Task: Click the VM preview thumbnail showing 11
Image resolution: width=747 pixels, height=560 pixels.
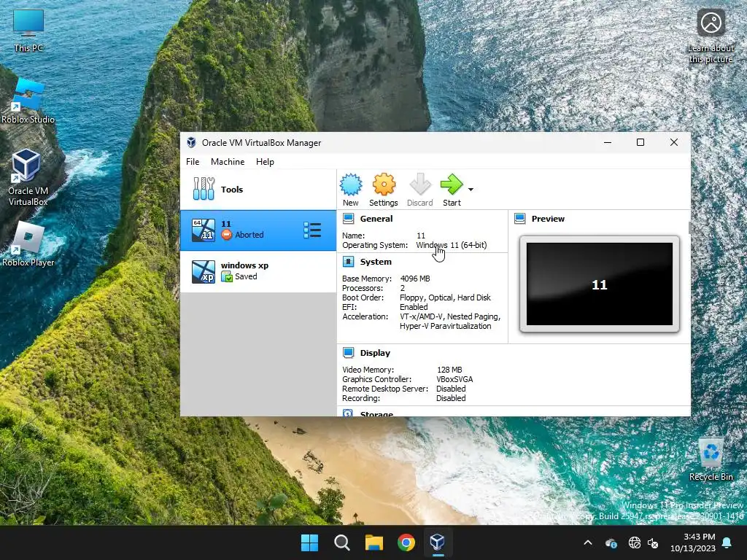Action: pyautogui.click(x=600, y=284)
